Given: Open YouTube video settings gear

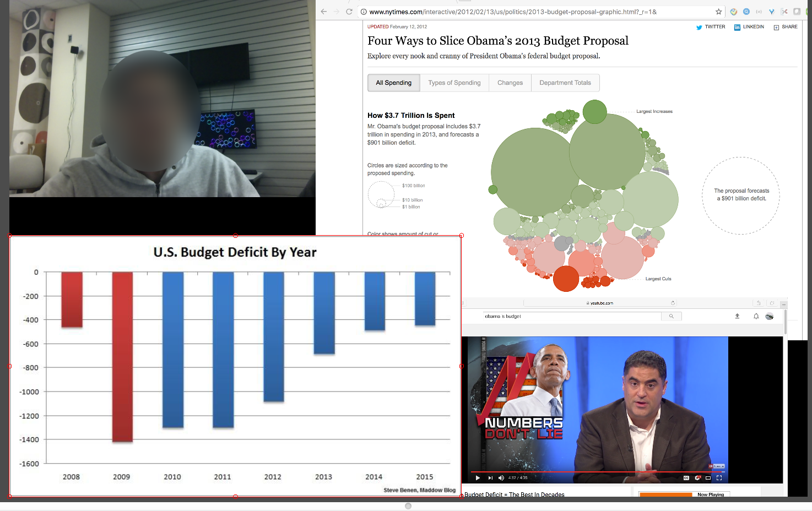Looking at the screenshot, I should coord(697,478).
